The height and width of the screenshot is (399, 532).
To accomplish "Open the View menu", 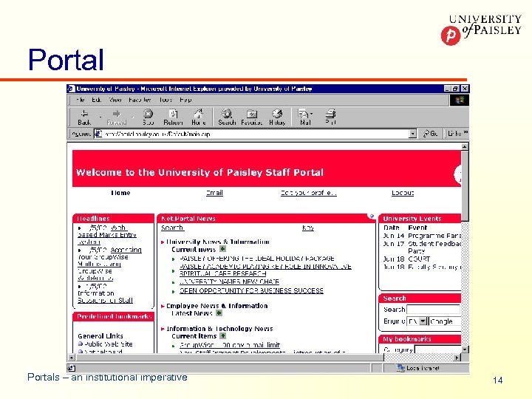I will [x=115, y=100].
